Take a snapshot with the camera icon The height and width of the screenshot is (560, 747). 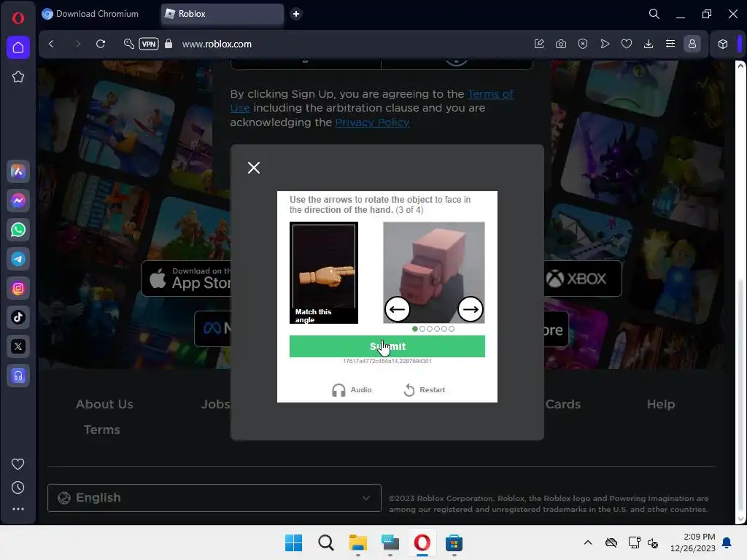tap(561, 44)
